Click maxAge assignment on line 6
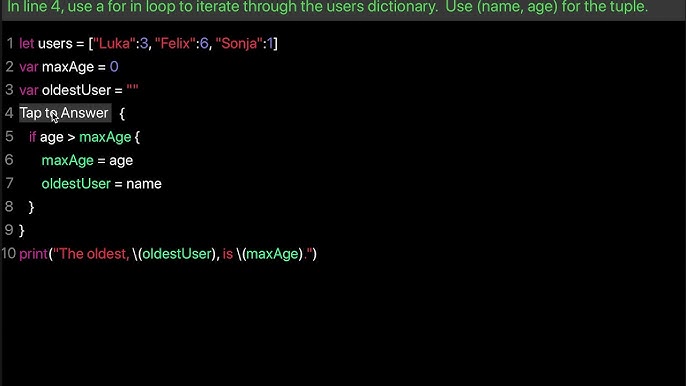 (67, 161)
